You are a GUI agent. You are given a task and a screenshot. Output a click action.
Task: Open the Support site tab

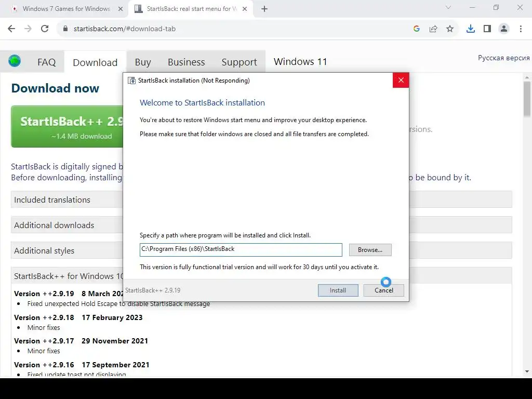pyautogui.click(x=239, y=62)
